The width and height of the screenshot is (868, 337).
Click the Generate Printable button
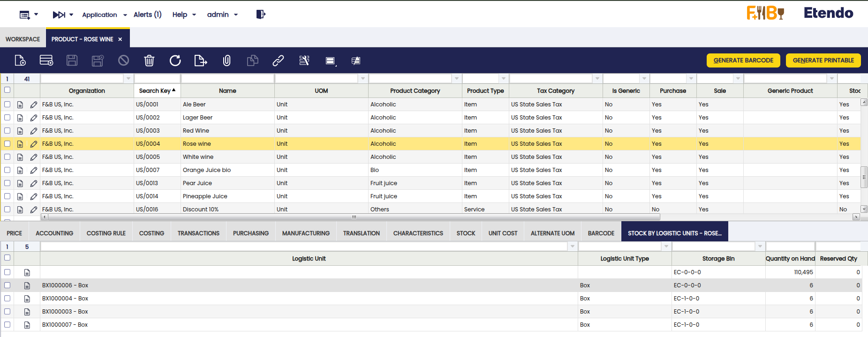point(823,60)
